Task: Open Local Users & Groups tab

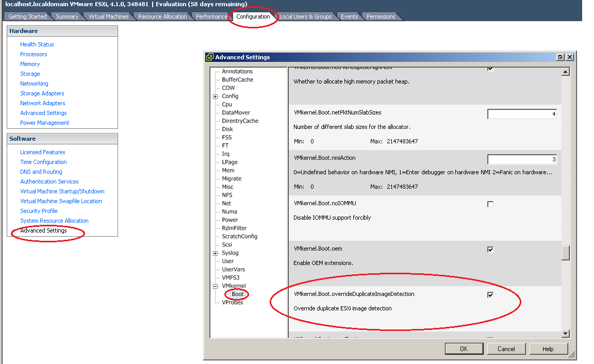Action: (305, 16)
